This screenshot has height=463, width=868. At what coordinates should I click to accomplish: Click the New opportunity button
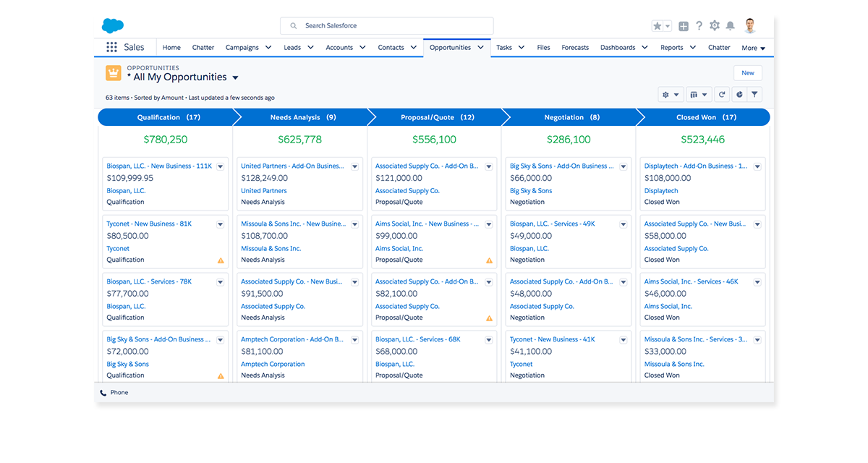[x=747, y=73]
